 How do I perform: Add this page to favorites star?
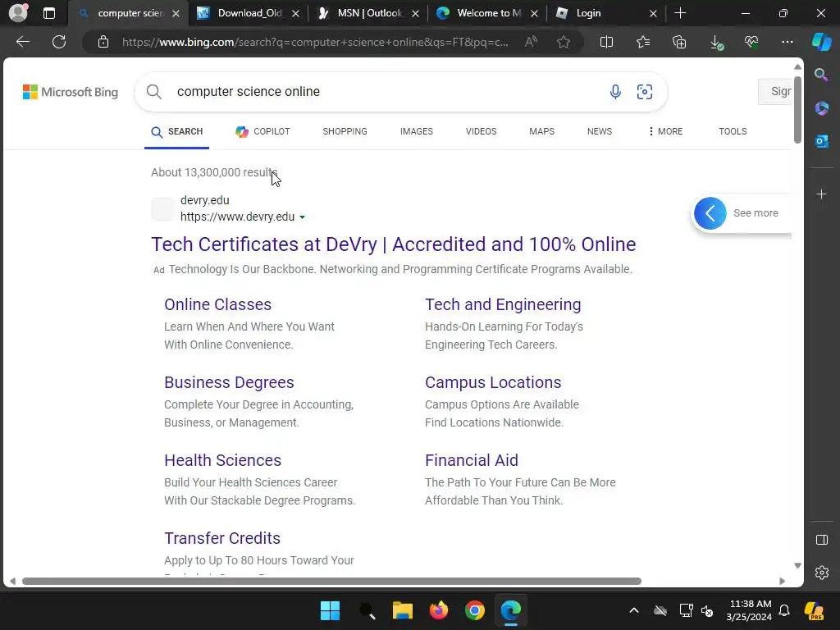pos(563,42)
